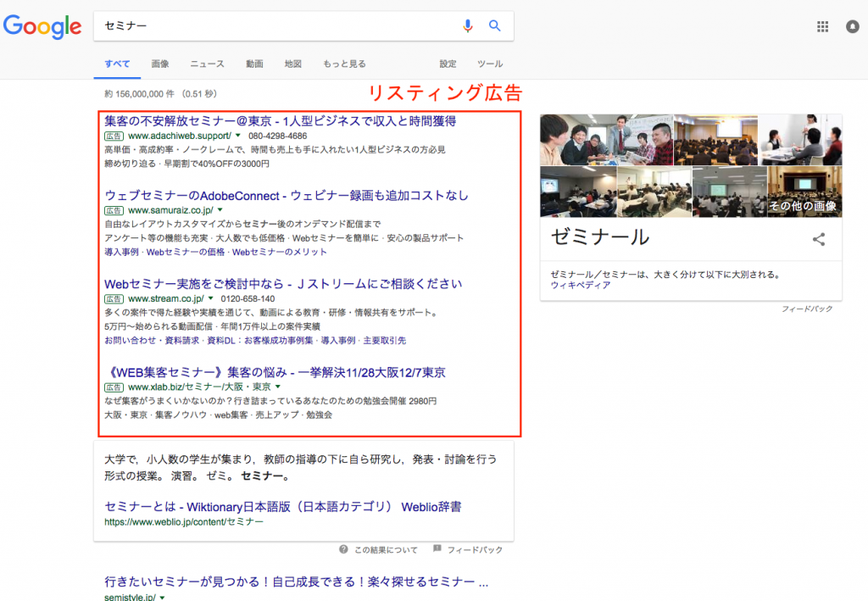Click the 締め切り迫る · 早期割で40%OFFの3000円 line
The image size is (868, 601).
click(x=187, y=164)
